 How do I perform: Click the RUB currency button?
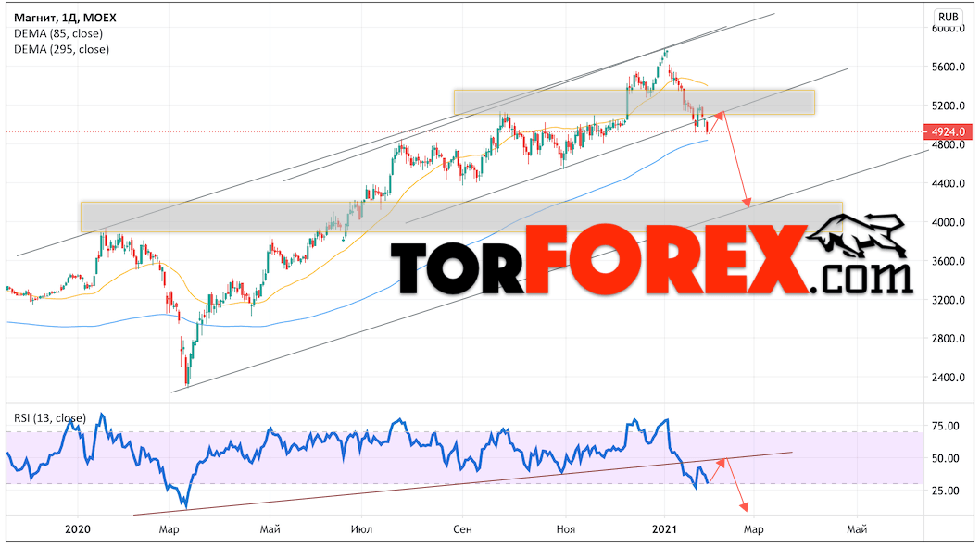click(948, 17)
